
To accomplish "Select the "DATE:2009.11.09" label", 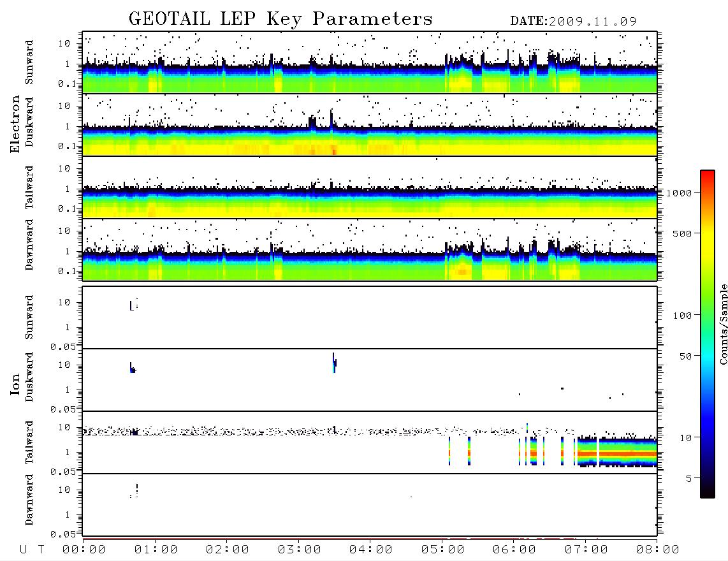I will (x=573, y=22).
